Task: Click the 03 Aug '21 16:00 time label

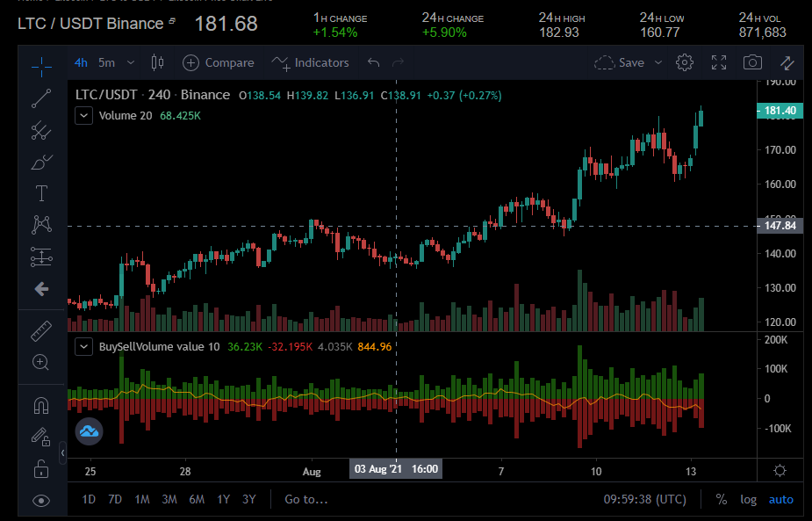Action: pyautogui.click(x=396, y=469)
